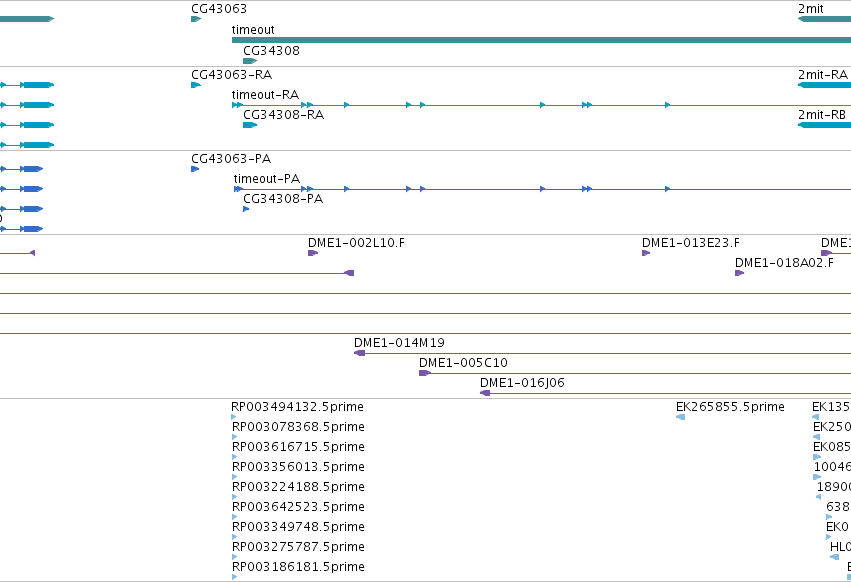This screenshot has height=582, width=851.
Task: Click the RP003494132.5prime label
Action: click(297, 407)
